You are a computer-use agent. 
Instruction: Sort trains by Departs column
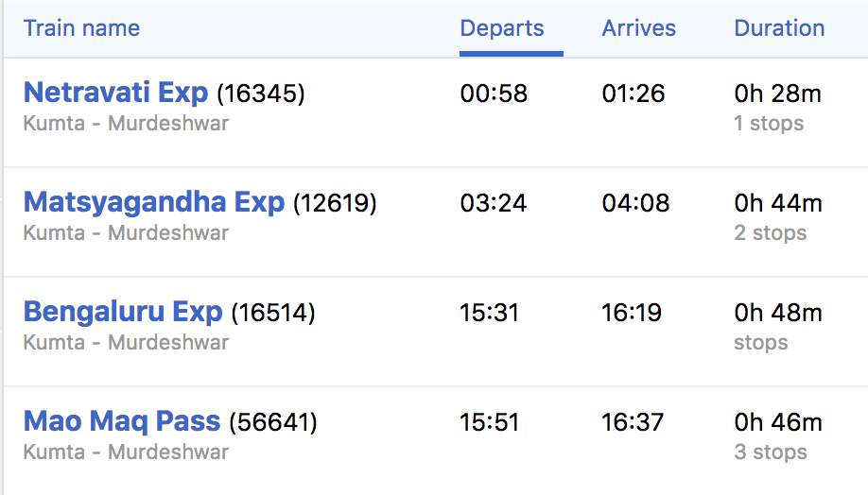pyautogui.click(x=502, y=28)
